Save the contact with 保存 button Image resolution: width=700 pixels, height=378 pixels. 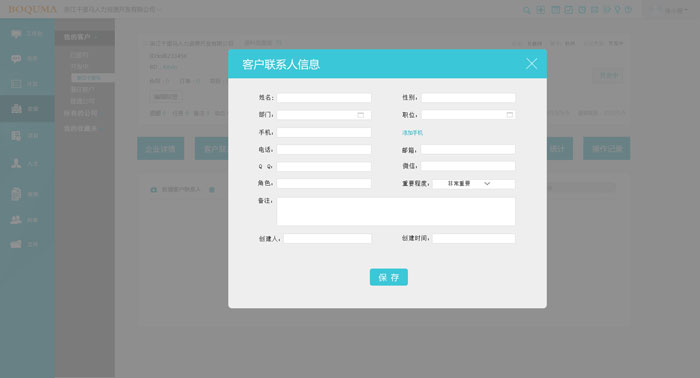(x=388, y=277)
